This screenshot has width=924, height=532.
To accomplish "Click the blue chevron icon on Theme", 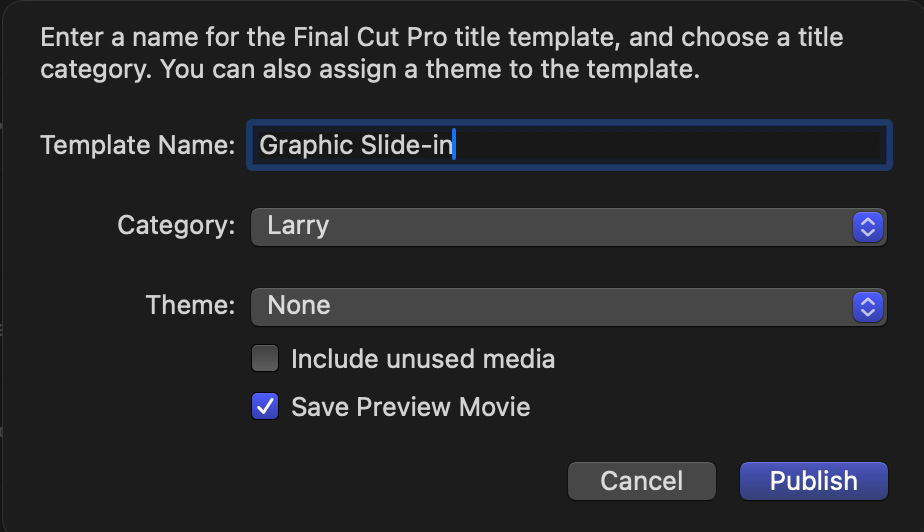I will click(868, 306).
